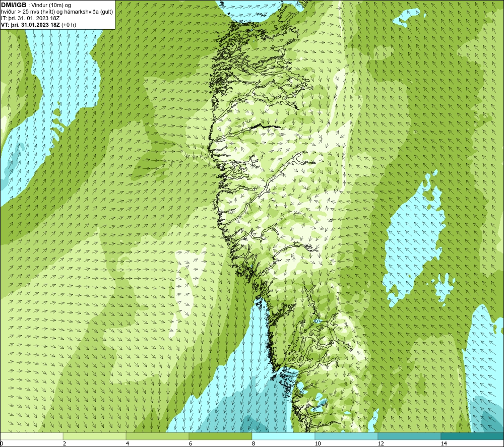This screenshot has width=504, height=447.
Task: Click the 6–8 m/s dark green legend segment
Action: point(220,436)
